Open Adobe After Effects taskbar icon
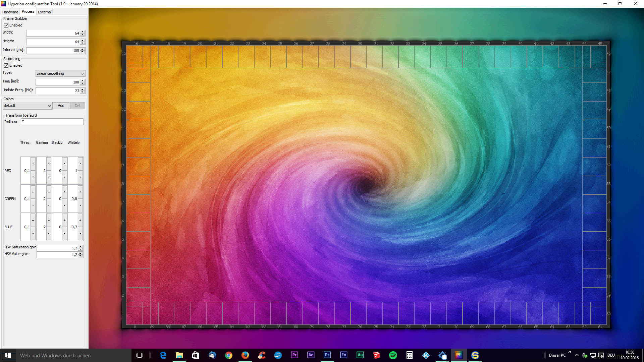This screenshot has height=362, width=644. click(311, 355)
